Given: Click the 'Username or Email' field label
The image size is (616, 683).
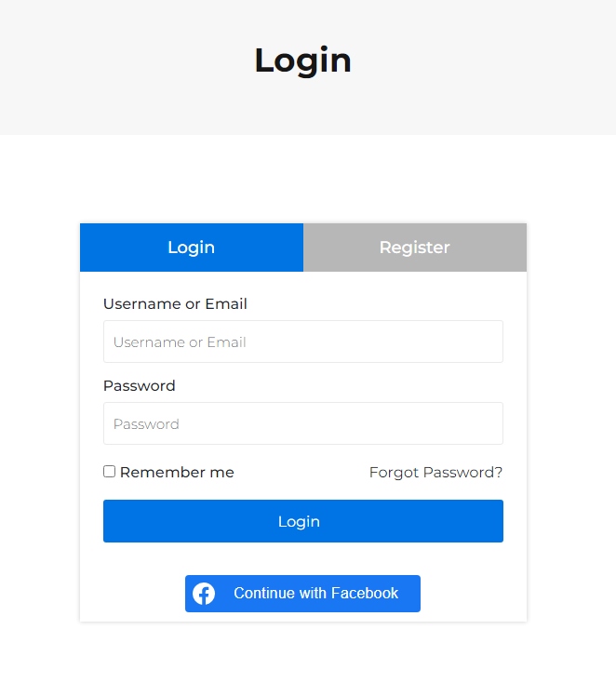Looking at the screenshot, I should tap(175, 303).
